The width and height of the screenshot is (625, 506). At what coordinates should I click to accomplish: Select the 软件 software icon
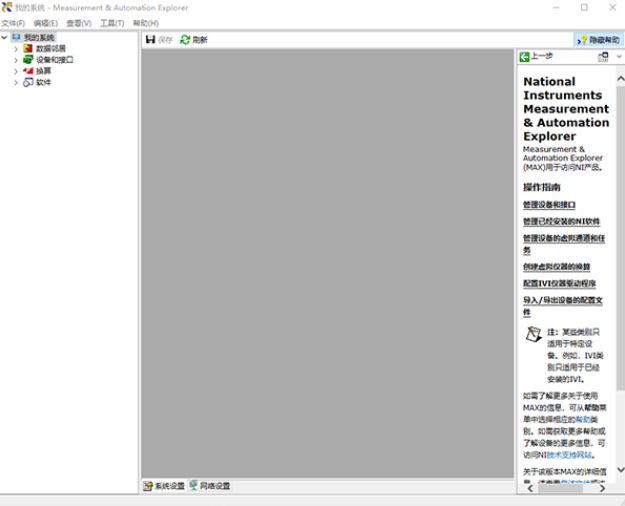[x=28, y=82]
